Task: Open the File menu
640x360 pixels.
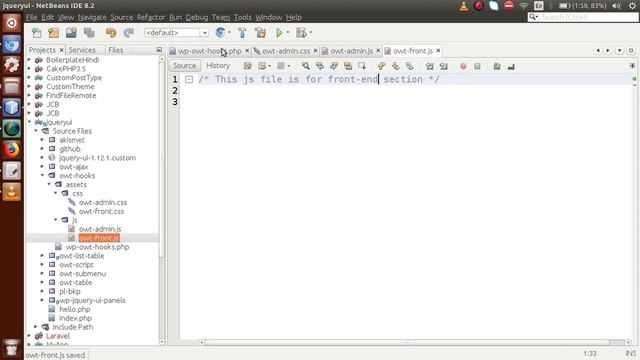Action: [x=31, y=17]
